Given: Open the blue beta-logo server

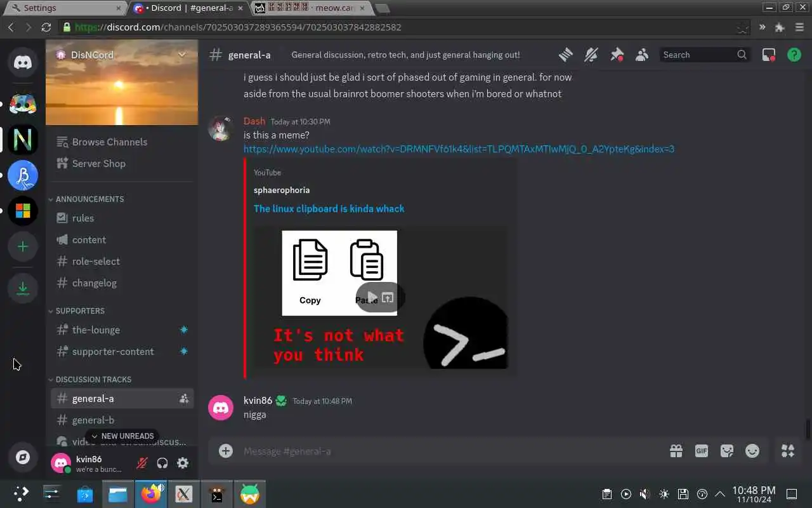Looking at the screenshot, I should tap(23, 176).
